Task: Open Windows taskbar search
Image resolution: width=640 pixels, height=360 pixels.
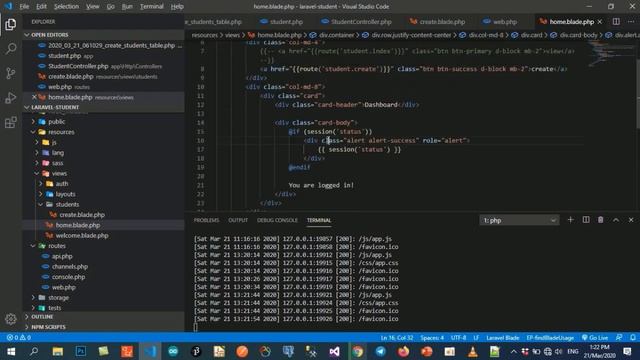Action: point(34,351)
